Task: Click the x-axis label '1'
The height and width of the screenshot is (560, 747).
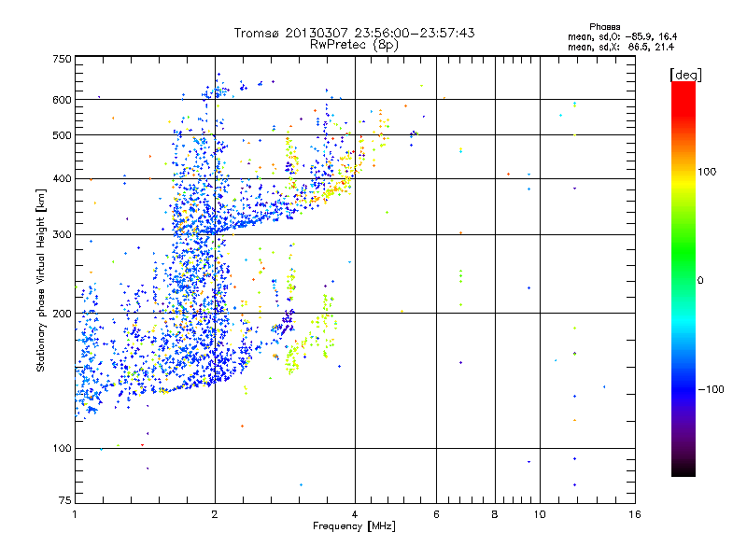Action: (75, 514)
